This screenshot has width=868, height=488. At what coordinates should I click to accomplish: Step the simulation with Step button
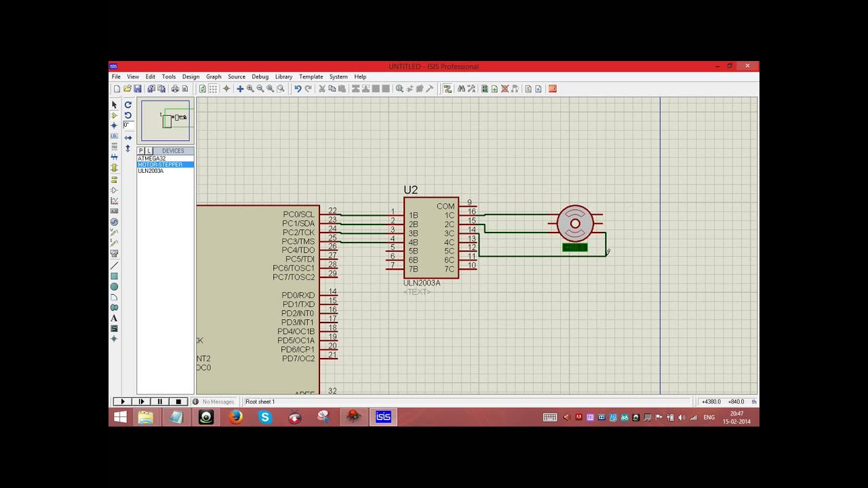(x=141, y=402)
